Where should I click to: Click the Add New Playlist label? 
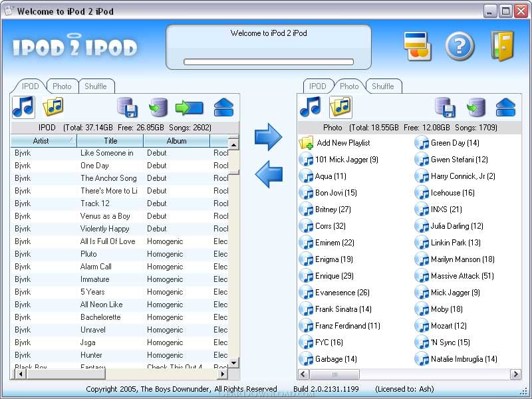pos(343,143)
